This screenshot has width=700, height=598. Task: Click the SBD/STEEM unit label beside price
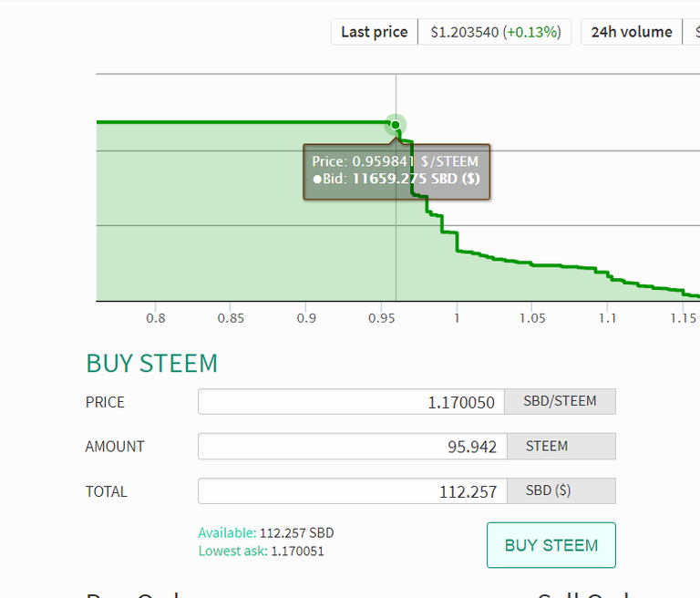(561, 402)
